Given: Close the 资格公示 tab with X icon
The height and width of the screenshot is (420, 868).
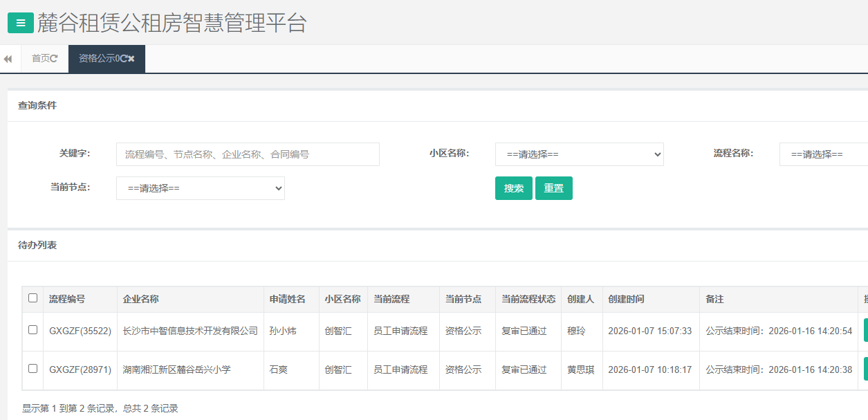Looking at the screenshot, I should (131, 59).
